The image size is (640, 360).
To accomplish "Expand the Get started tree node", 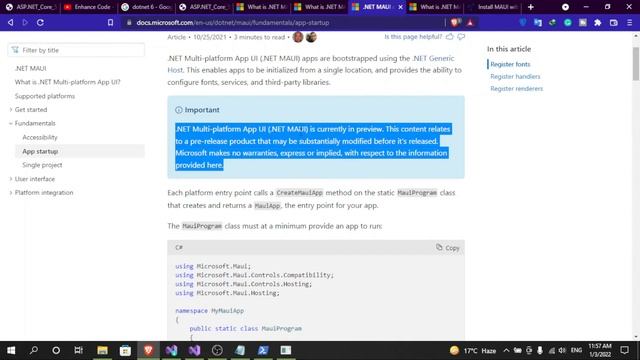I will 11,109.
